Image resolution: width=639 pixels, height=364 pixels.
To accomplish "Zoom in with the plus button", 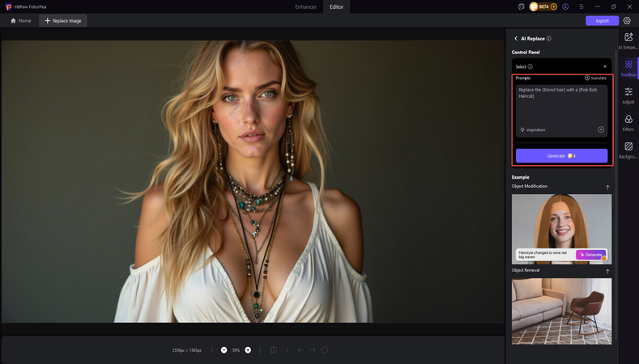I will point(248,350).
